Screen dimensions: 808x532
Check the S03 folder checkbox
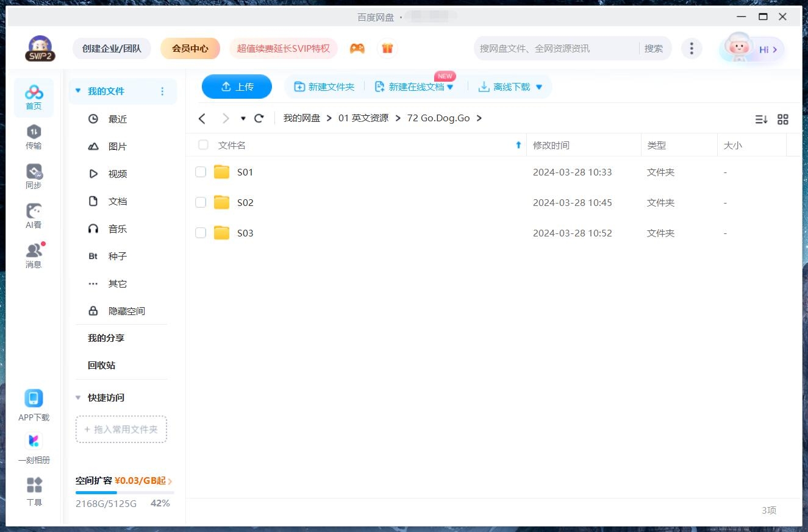(x=201, y=233)
